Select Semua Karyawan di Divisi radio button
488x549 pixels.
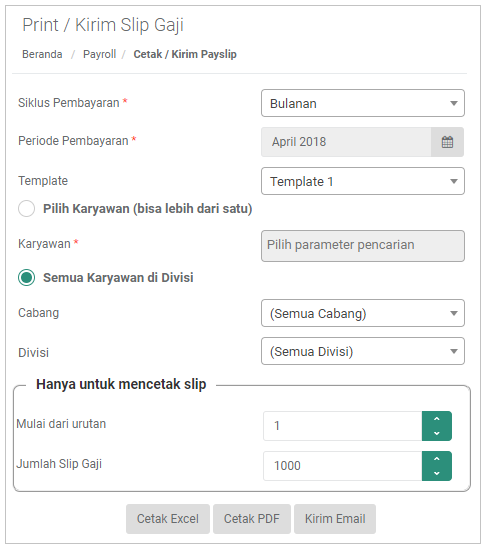[x=26, y=278]
